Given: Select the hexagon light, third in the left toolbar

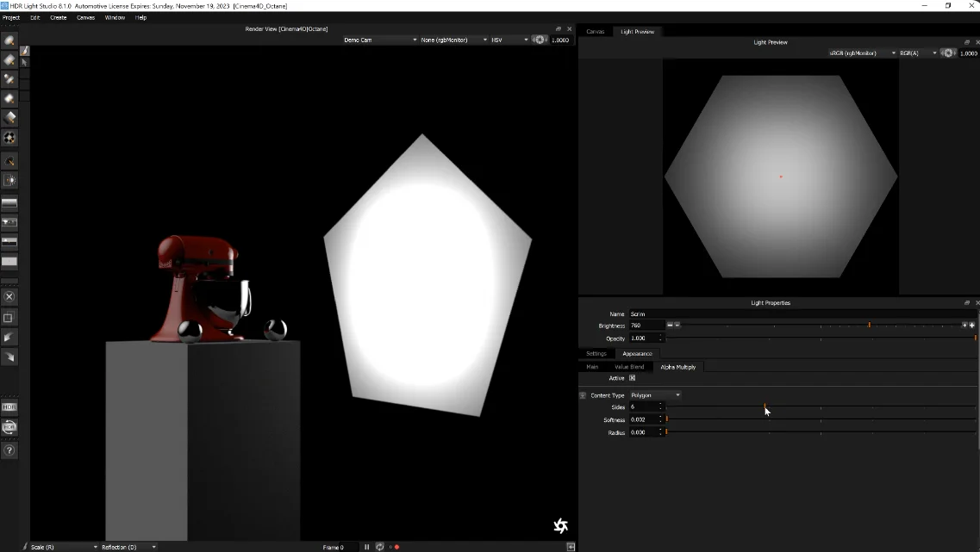Looking at the screenshot, I should tap(9, 79).
